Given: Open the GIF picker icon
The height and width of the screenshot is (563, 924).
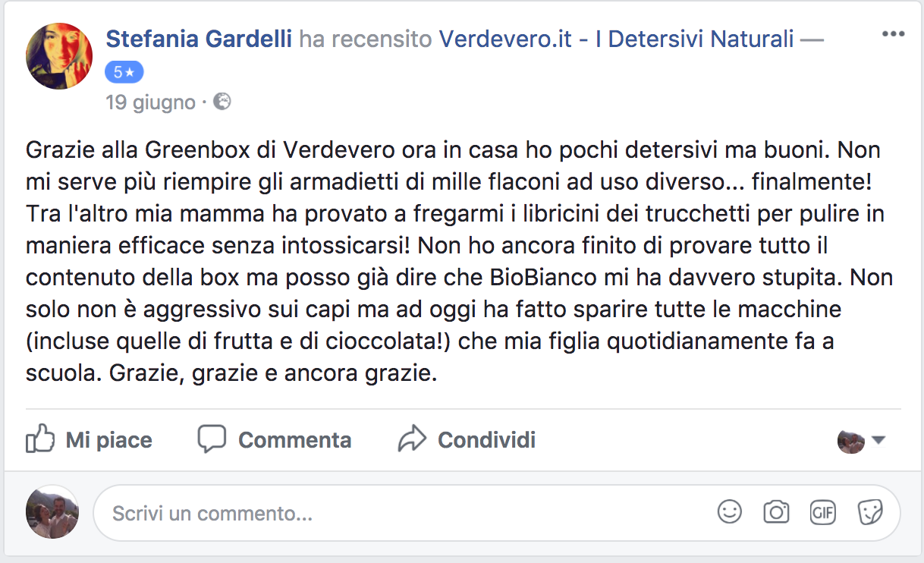Looking at the screenshot, I should [823, 512].
